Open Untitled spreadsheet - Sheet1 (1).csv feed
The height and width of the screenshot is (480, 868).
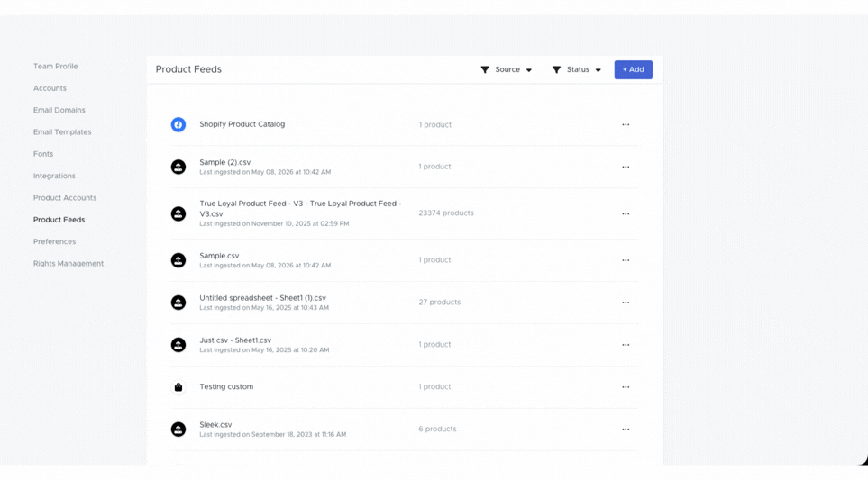(262, 298)
